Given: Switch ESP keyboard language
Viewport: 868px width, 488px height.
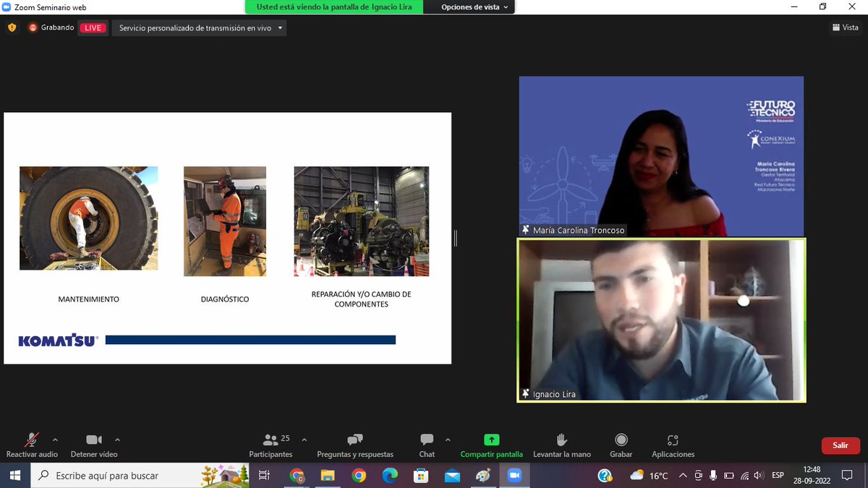Looking at the screenshot, I should [778, 475].
